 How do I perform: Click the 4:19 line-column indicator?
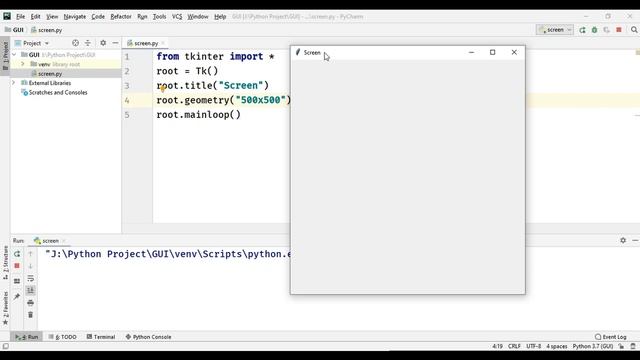click(497, 346)
